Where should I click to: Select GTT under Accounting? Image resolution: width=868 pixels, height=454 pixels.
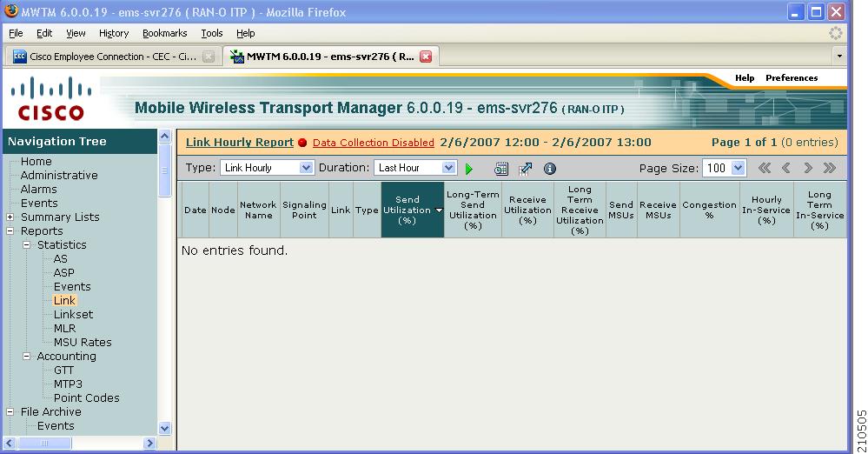pos(63,370)
